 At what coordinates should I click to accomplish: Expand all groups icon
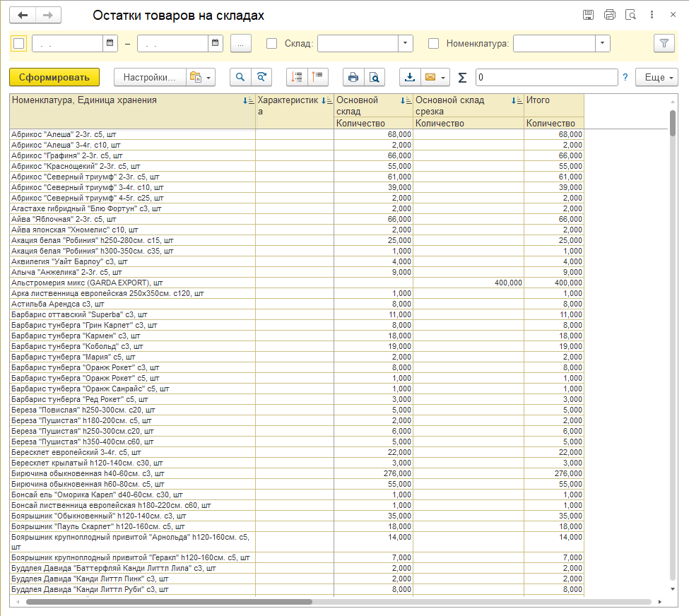[297, 77]
